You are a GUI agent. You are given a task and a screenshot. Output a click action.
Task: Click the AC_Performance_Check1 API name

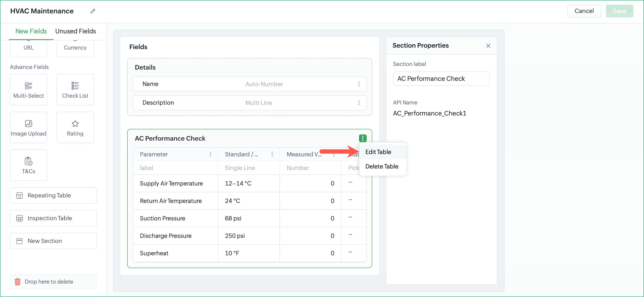click(429, 113)
